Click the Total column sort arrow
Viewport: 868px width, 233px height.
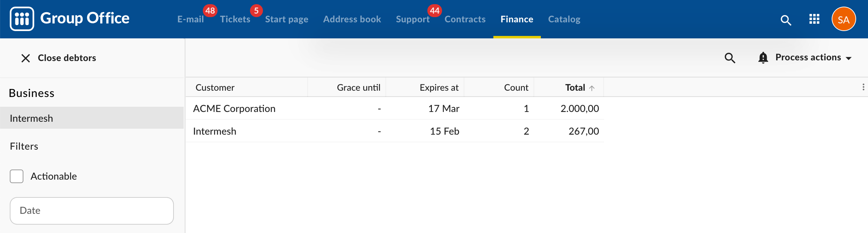tap(592, 88)
